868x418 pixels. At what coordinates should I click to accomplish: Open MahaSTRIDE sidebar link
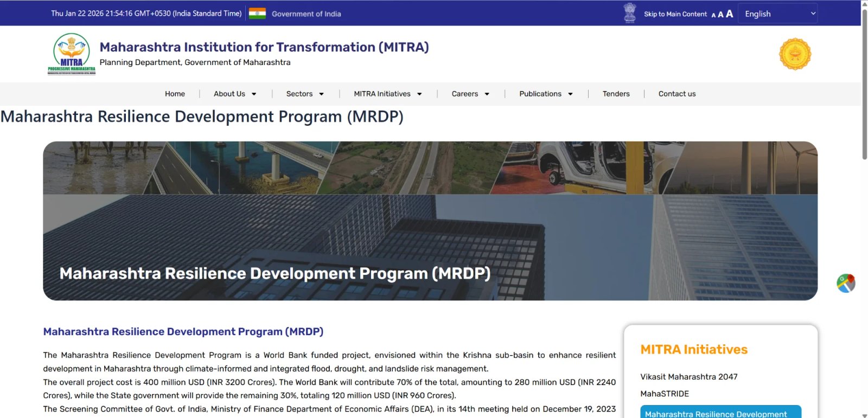[665, 394]
